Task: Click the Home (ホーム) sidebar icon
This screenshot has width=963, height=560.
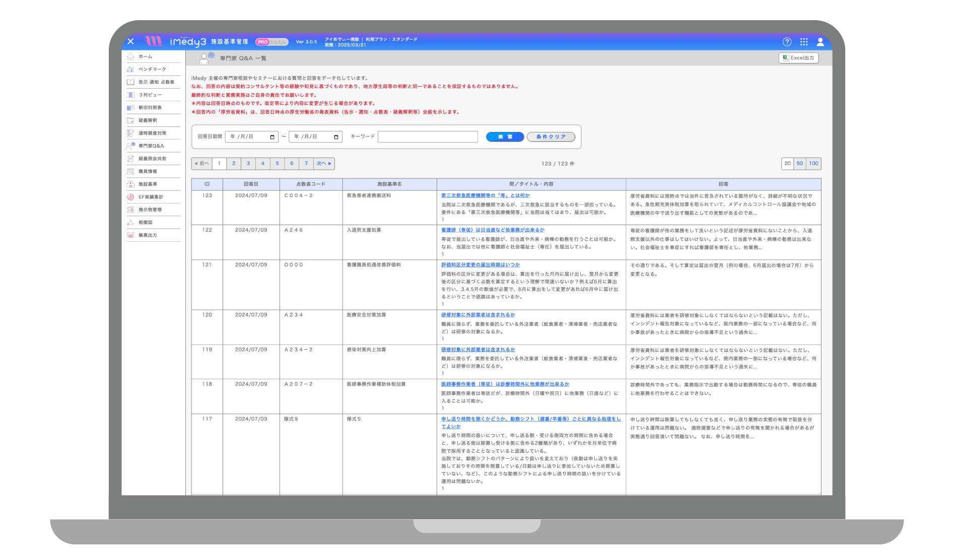Action: 130,57
